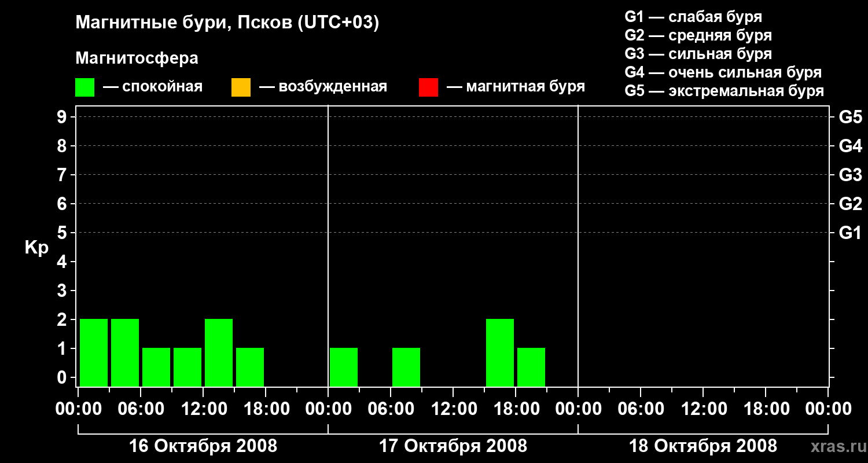Viewport: 868px width, 463px height.
Task: Click the 18:00 time label under 16 October
Action: (266, 409)
